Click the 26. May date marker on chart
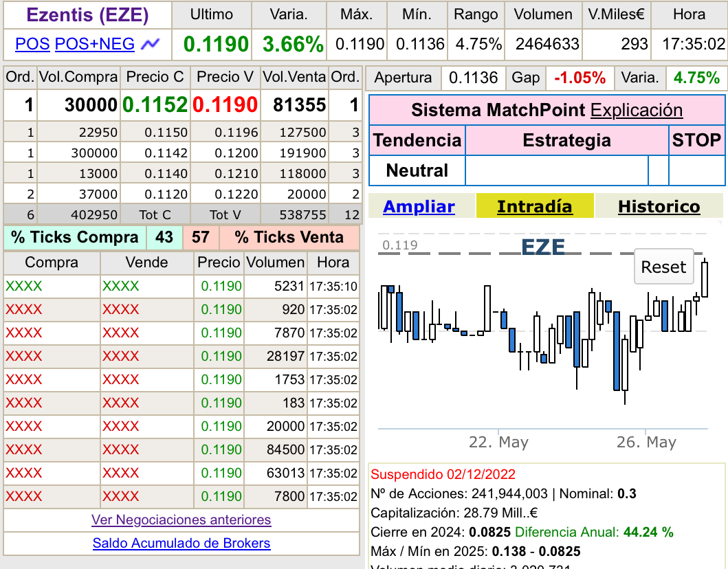 646,442
